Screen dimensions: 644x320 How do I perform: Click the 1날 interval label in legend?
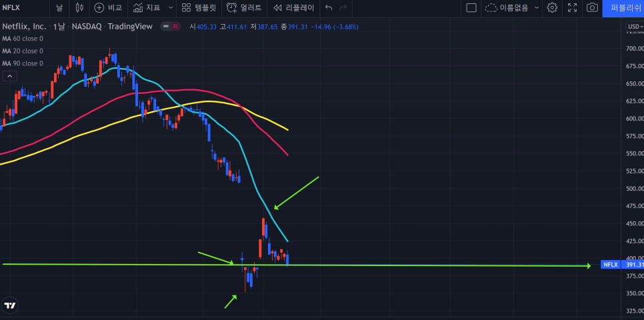pyautogui.click(x=59, y=26)
